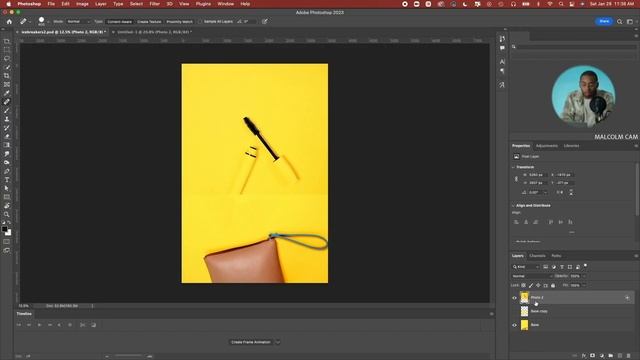
Task: Collapse the Align and Distribute section
Action: point(513,205)
